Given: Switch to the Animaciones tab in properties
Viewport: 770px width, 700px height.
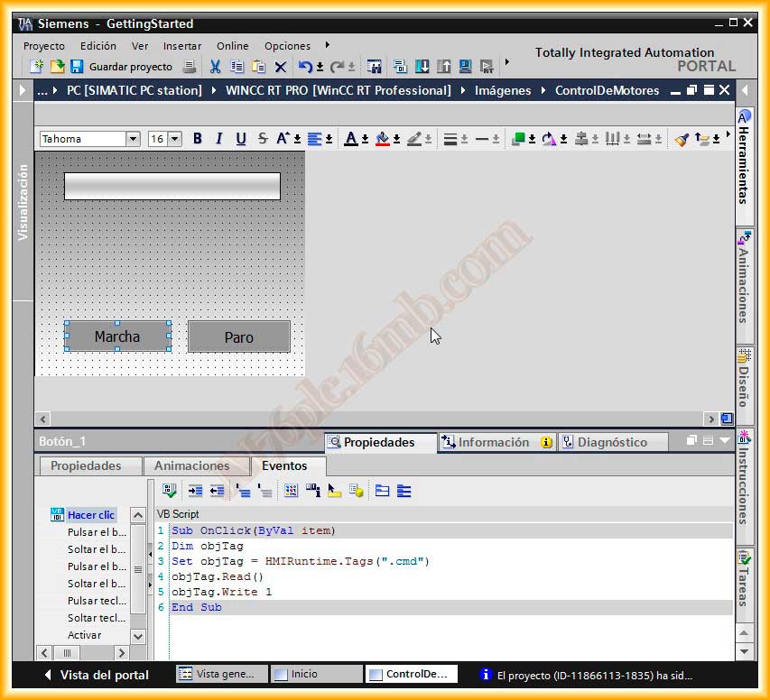Looking at the screenshot, I should point(191,466).
